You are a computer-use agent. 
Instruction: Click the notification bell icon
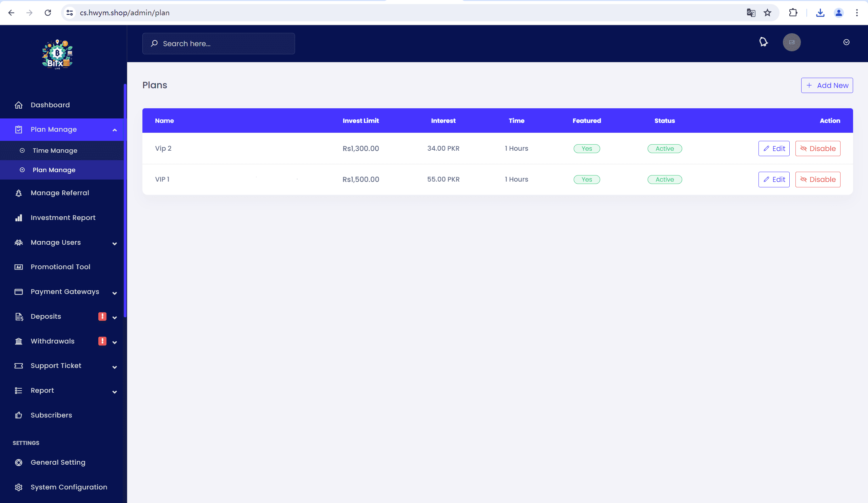pyautogui.click(x=763, y=42)
